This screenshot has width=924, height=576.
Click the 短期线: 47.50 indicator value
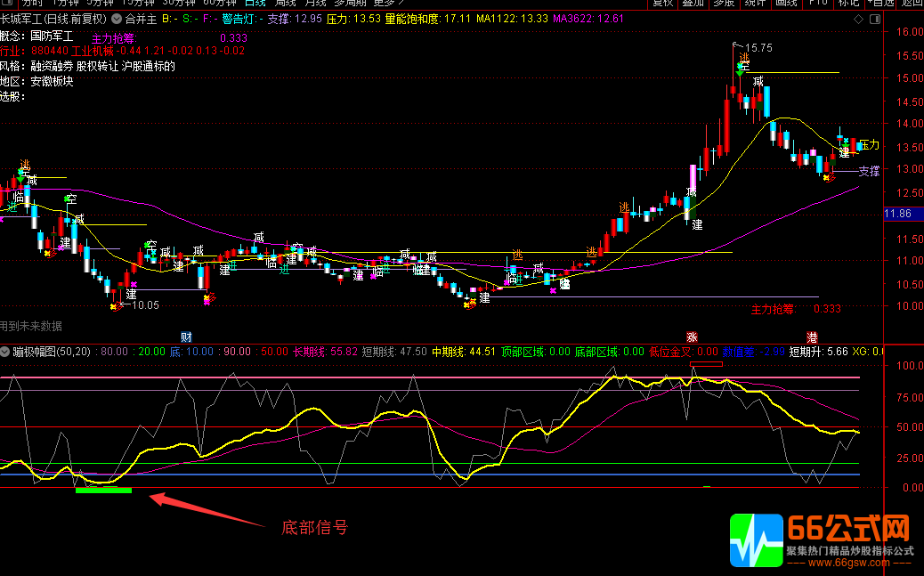[x=394, y=352]
